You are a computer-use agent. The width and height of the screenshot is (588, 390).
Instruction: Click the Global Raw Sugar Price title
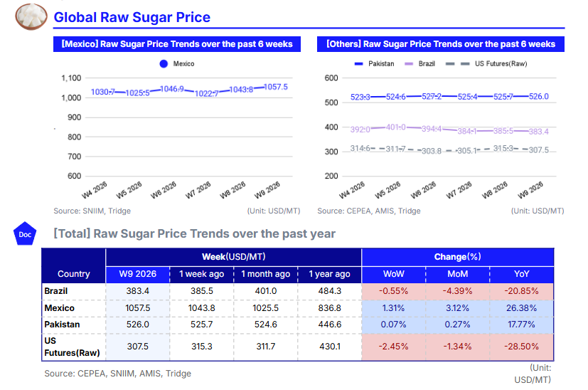tap(132, 17)
